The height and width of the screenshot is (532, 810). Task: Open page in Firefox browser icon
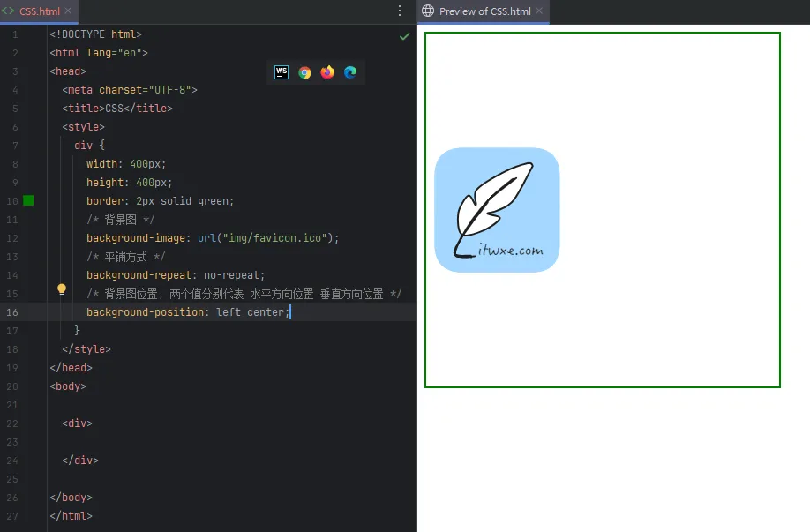(x=327, y=72)
